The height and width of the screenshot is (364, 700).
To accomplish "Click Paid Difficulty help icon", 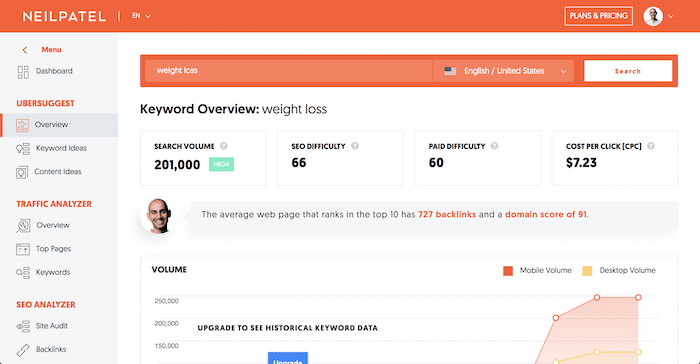I will click(x=494, y=146).
